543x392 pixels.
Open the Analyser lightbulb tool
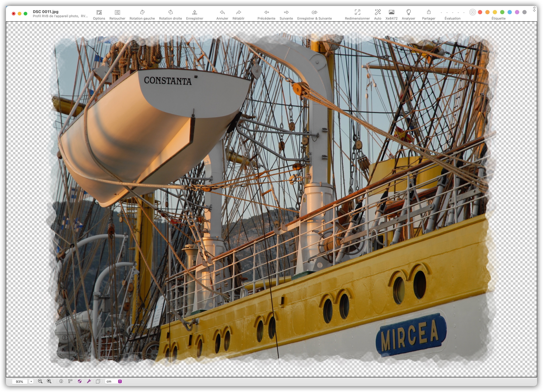point(409,12)
